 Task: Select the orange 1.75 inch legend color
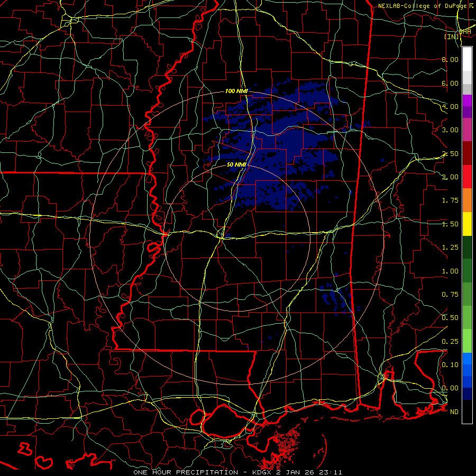[x=467, y=200]
